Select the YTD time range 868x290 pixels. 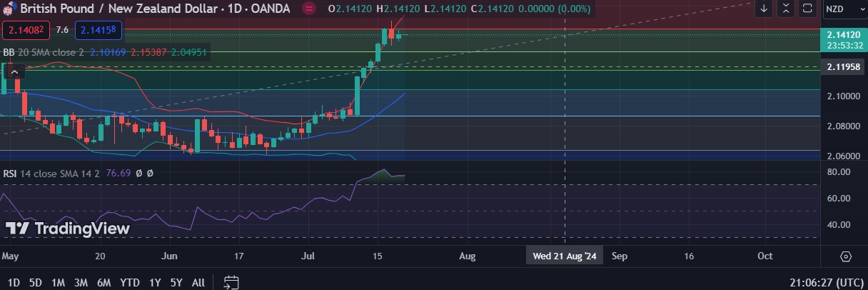[x=130, y=282]
